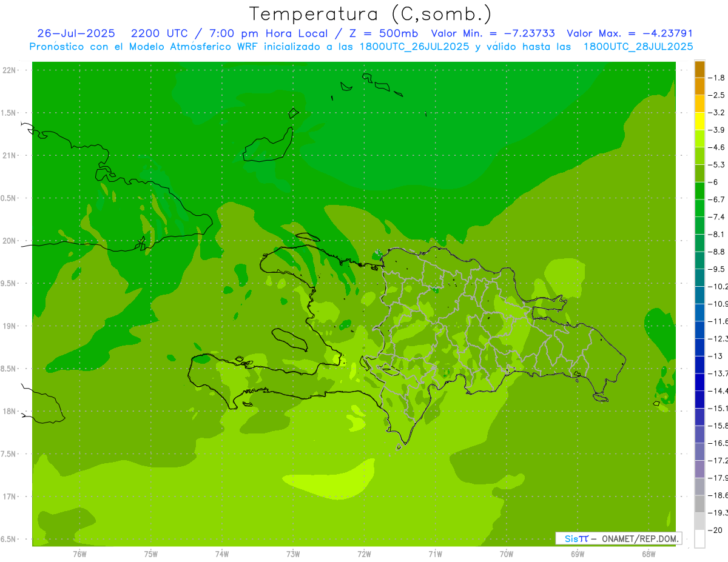Click the '18N' latitude label
The height and width of the screenshot is (562, 728).
click(x=9, y=411)
